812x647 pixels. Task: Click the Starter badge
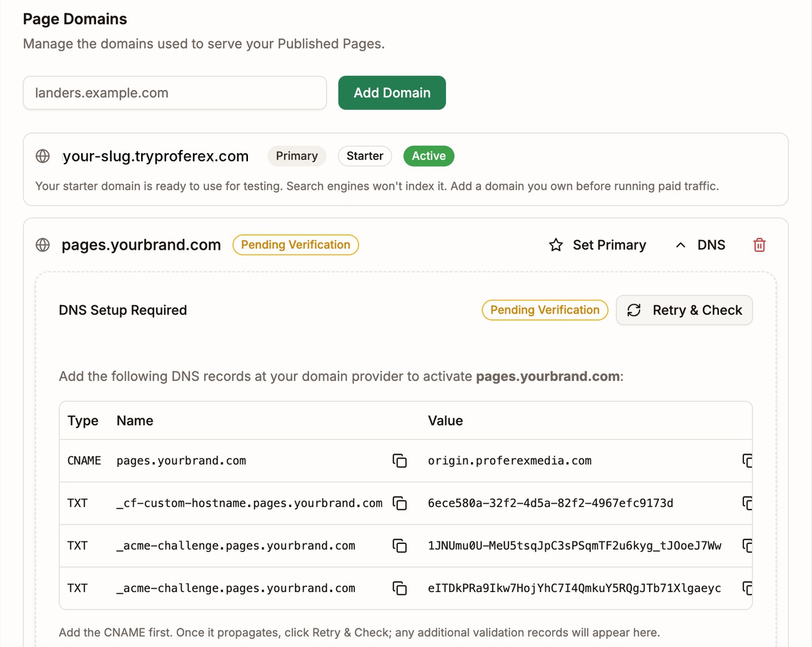[x=365, y=156]
